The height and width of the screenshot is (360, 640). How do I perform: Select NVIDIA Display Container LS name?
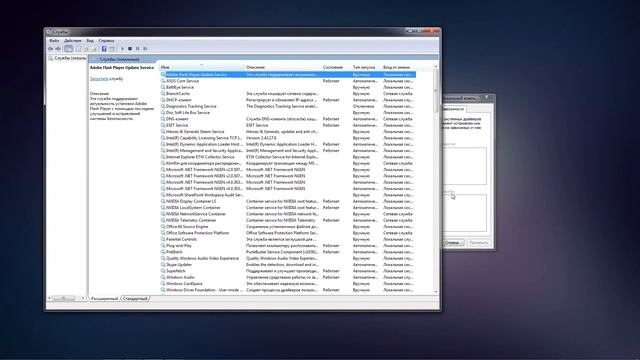click(191, 201)
